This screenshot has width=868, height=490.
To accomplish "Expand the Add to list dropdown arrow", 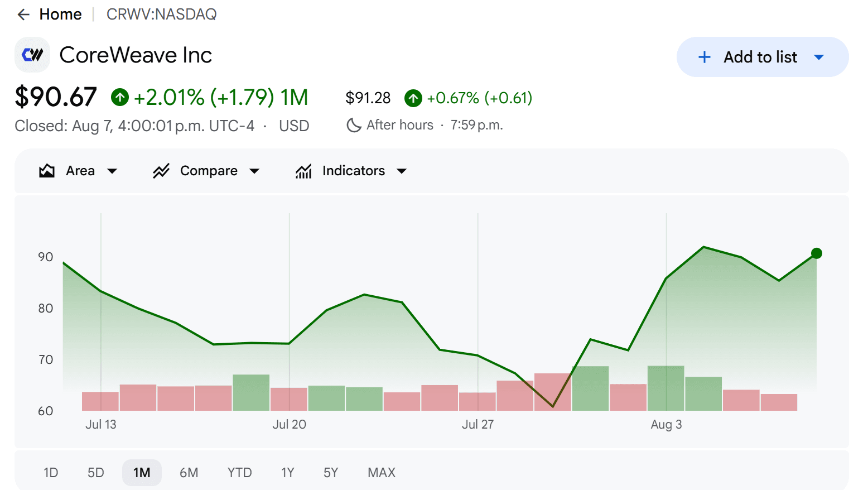I will [819, 57].
